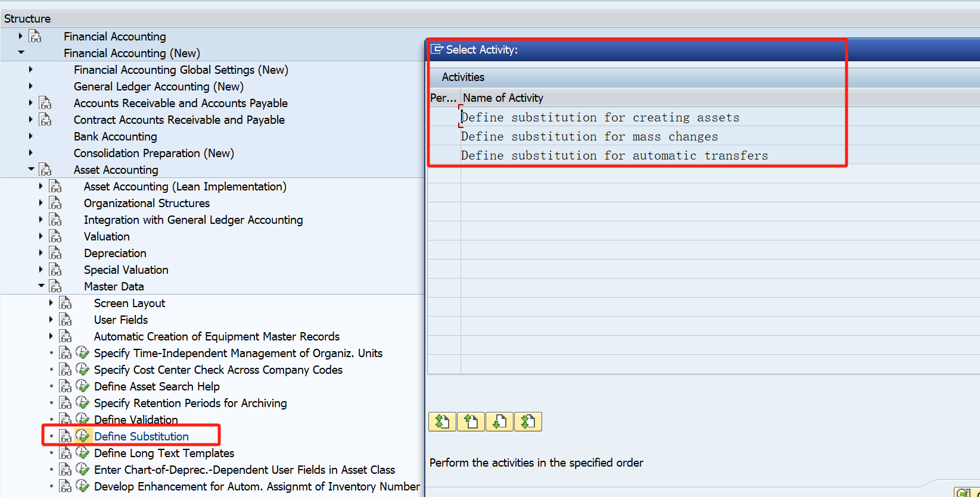Open documentation icon for User Fields
The image size is (980, 497).
[66, 320]
